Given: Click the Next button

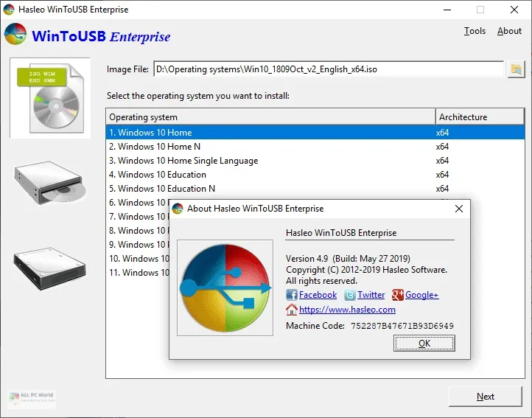Looking at the screenshot, I should (485, 397).
